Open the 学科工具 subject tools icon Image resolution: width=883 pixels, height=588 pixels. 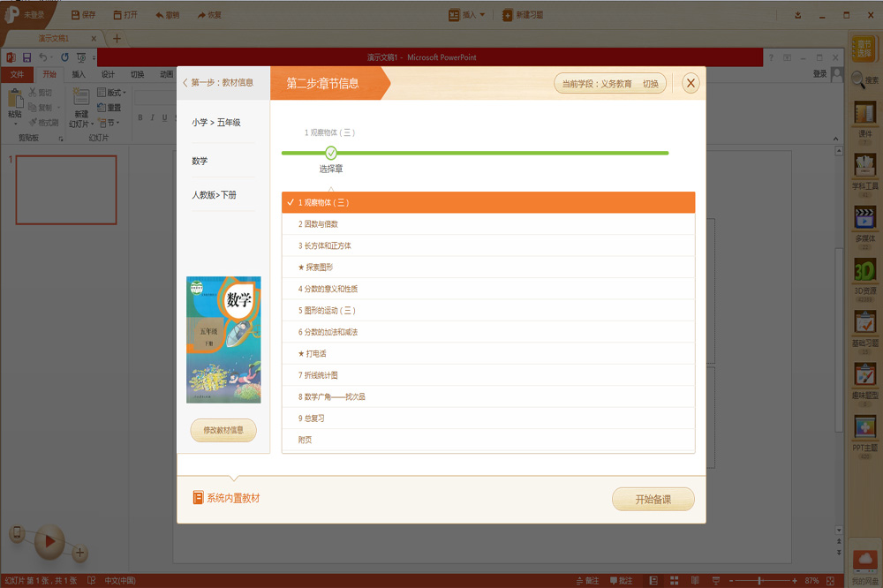pos(864,165)
